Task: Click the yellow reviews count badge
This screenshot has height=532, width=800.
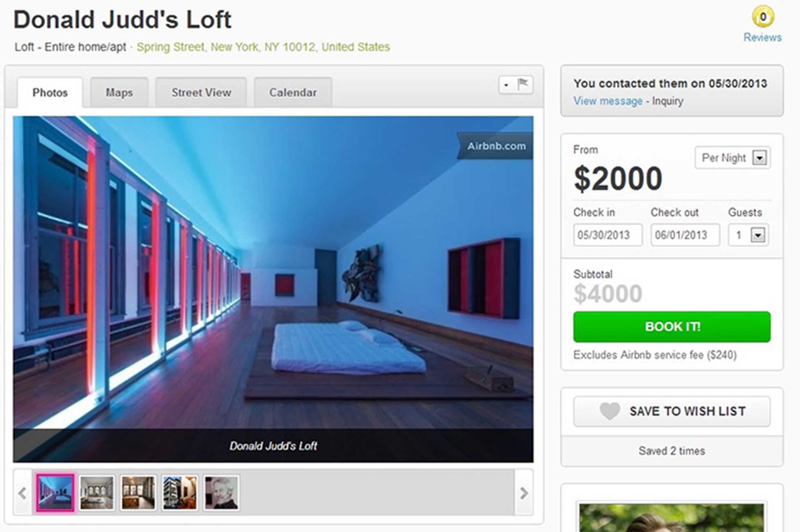Action: [x=763, y=17]
